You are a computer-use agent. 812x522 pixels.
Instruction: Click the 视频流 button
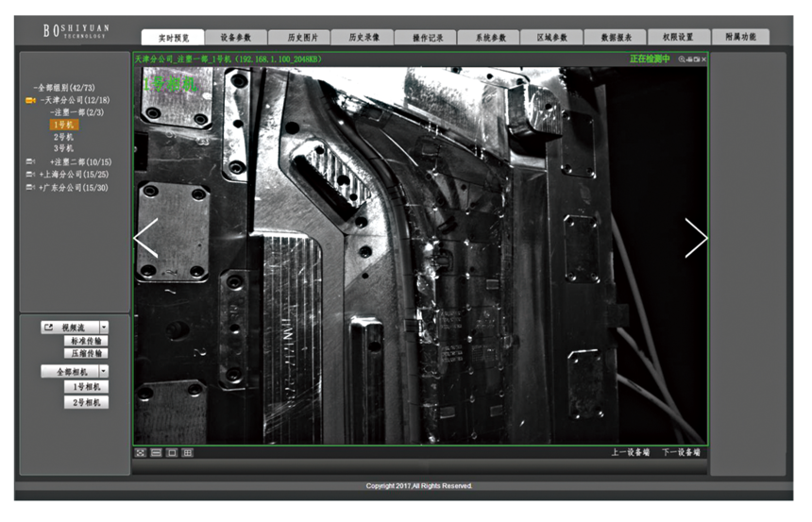pos(70,328)
